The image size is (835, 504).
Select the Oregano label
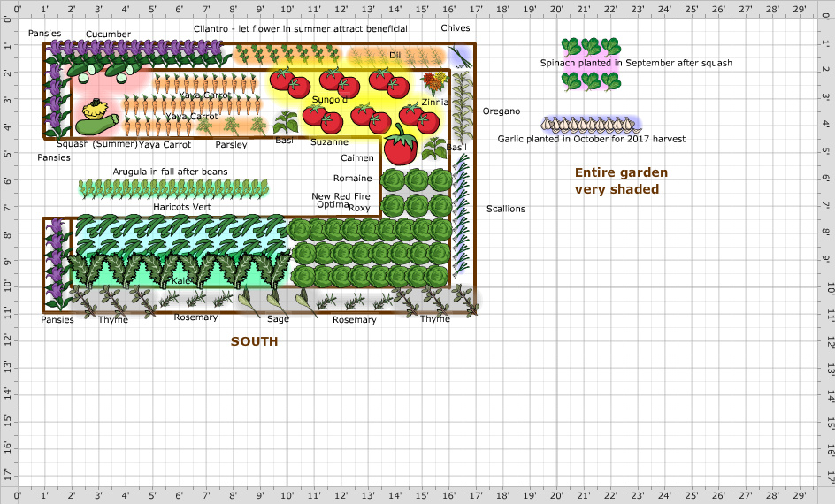pyautogui.click(x=502, y=111)
